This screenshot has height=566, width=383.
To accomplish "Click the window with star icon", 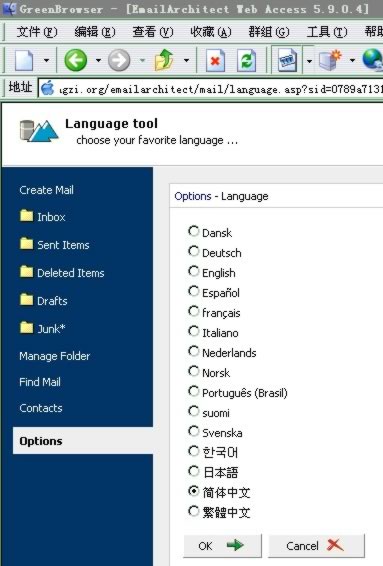I will [330, 60].
